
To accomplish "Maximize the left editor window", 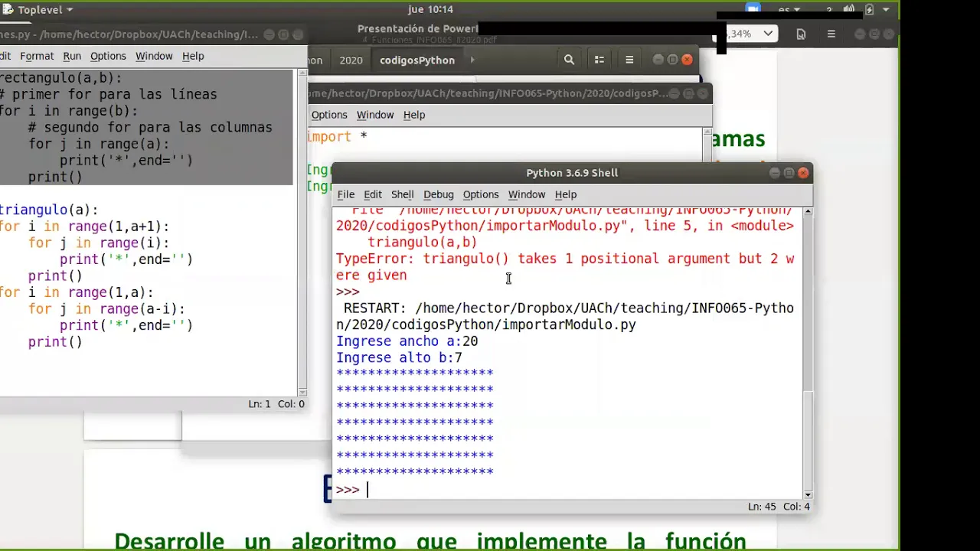I will click(x=283, y=34).
